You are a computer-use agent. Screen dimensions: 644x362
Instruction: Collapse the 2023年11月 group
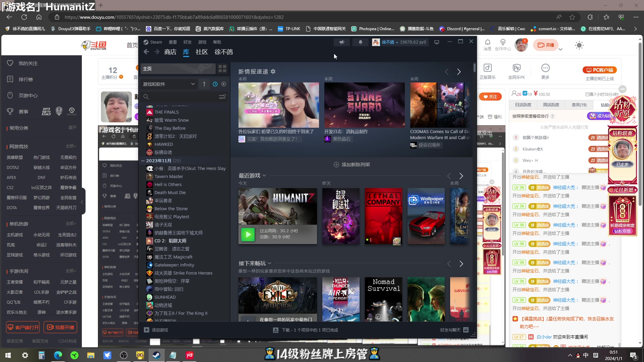point(143,161)
